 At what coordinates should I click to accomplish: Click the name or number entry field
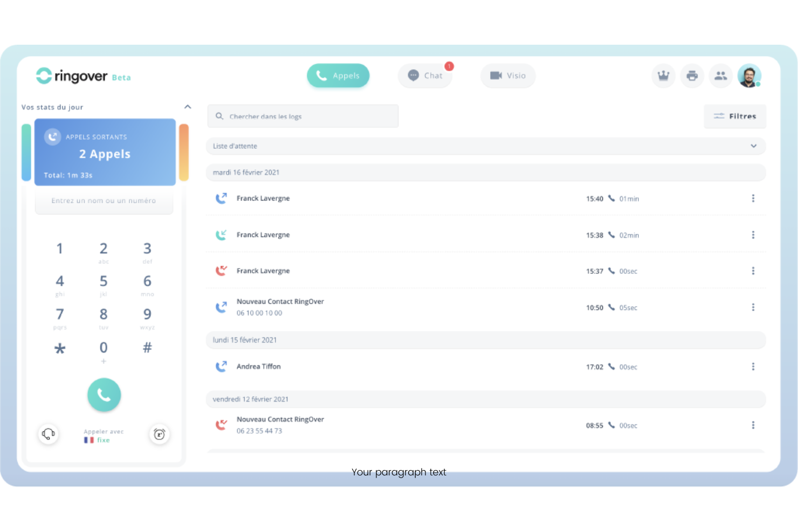(x=104, y=201)
